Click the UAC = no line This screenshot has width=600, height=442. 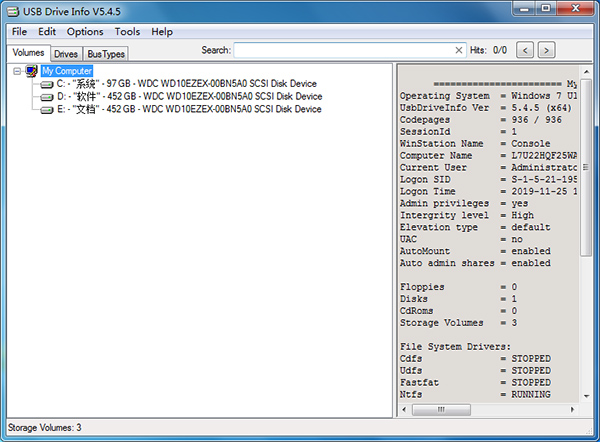point(461,239)
